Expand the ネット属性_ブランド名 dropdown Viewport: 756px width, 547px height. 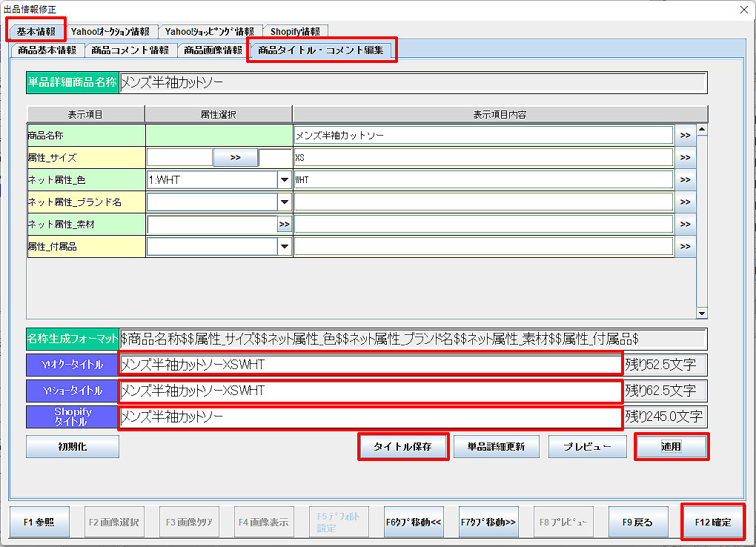point(284,202)
